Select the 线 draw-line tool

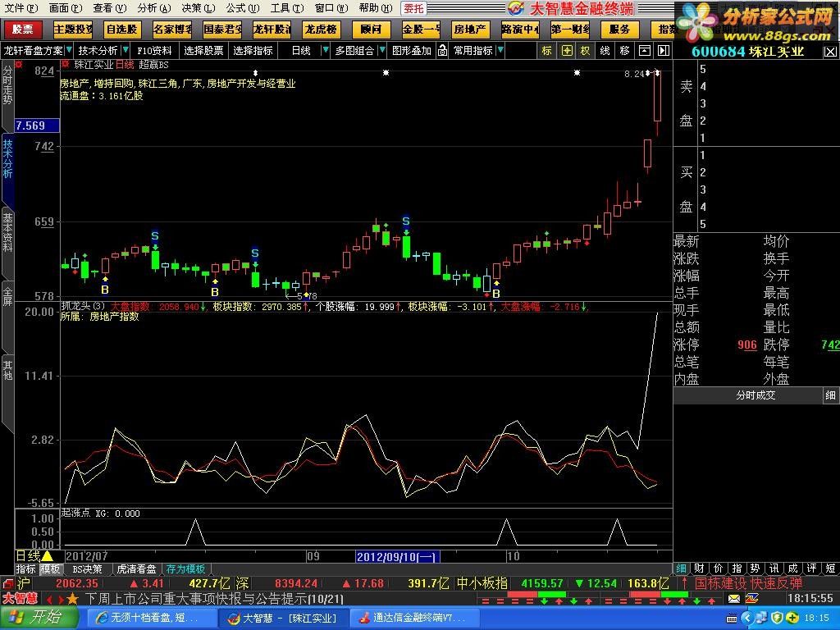tap(605, 51)
